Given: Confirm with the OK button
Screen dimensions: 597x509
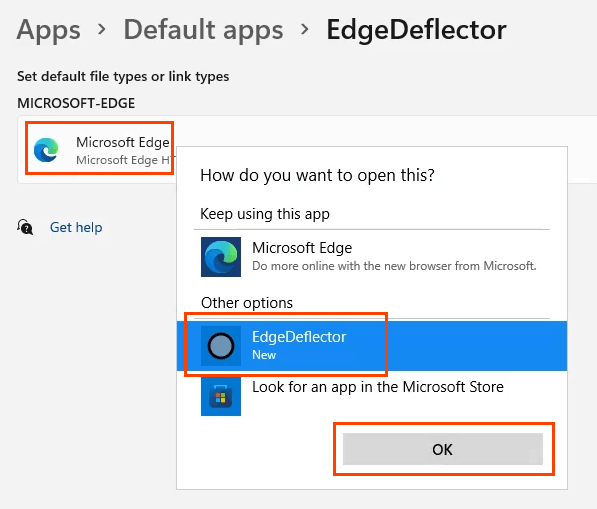Looking at the screenshot, I should coord(442,449).
